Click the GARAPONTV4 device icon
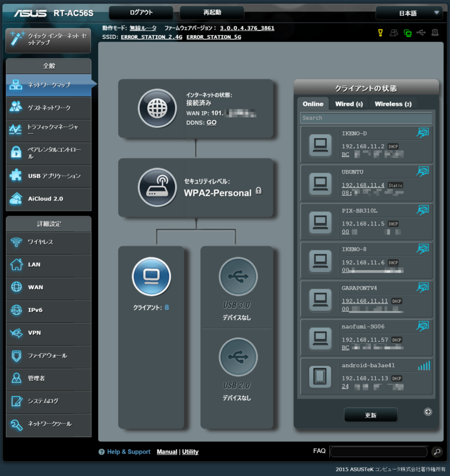The height and width of the screenshot is (476, 450). 320,300
